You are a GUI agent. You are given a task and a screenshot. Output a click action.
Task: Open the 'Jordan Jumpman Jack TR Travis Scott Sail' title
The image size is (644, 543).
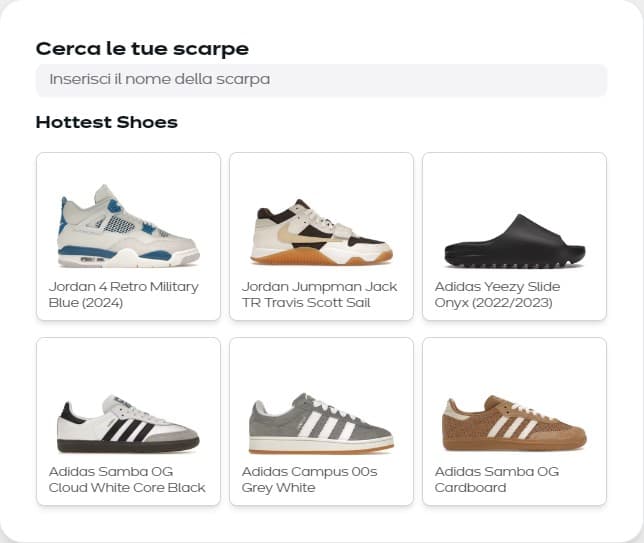(319, 294)
